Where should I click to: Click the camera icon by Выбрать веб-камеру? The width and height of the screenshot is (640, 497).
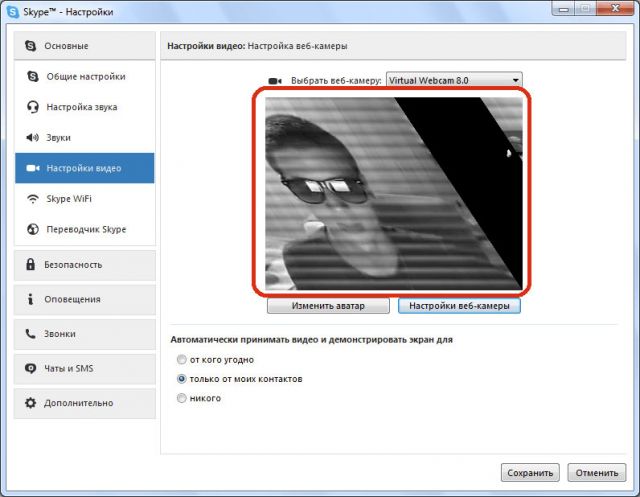(275, 81)
